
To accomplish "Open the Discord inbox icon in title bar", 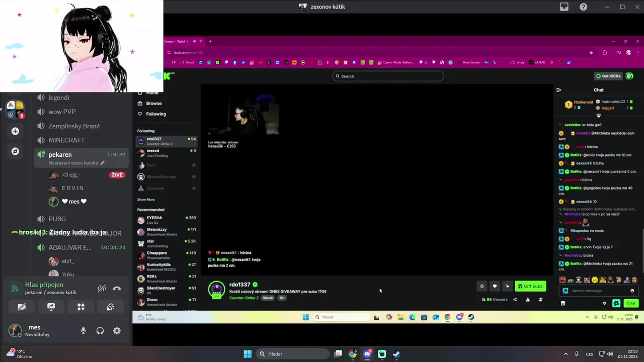I will 564,7.
